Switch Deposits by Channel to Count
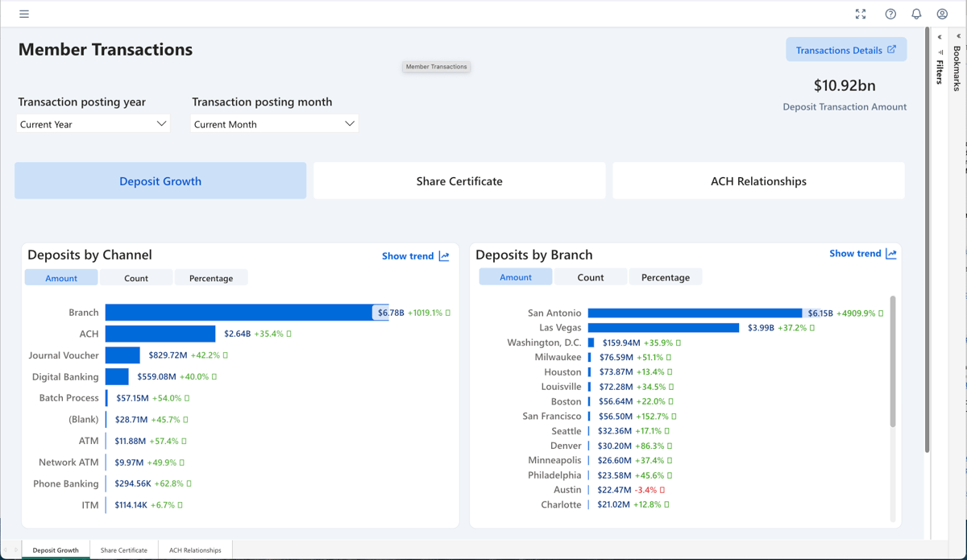The width and height of the screenshot is (967, 560). [136, 278]
